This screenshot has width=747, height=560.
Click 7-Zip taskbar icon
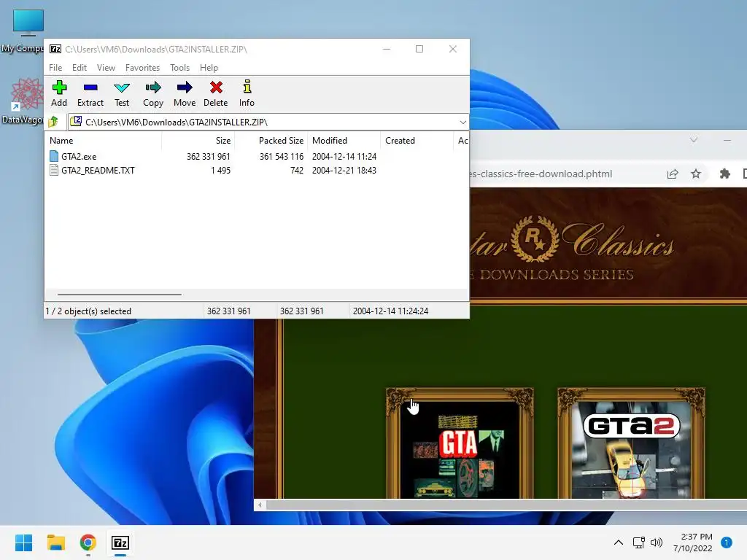point(120,542)
